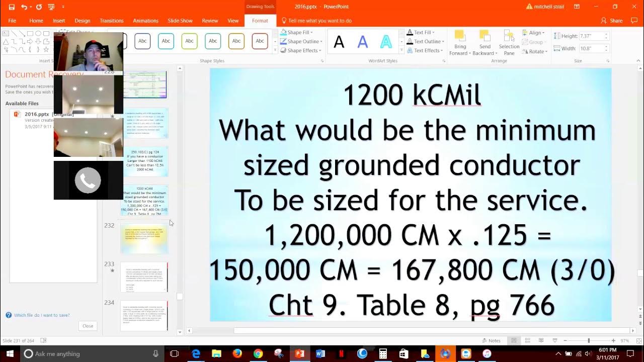Apply the green outlined Abc shape style

(x=189, y=41)
